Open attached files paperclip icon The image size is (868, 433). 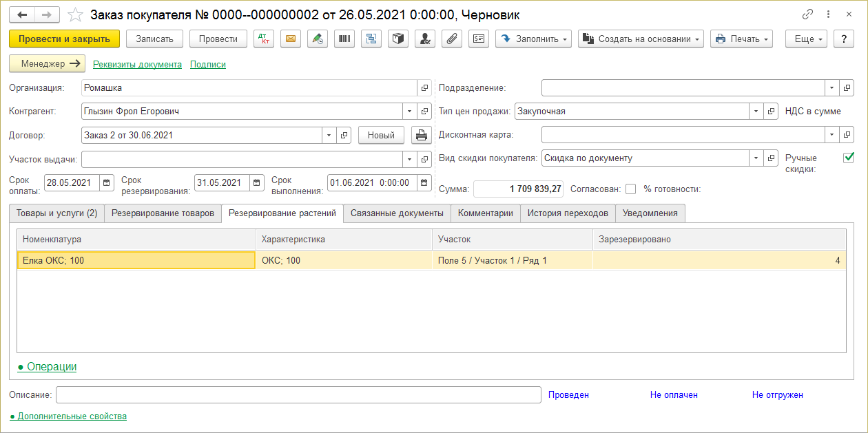(x=452, y=39)
